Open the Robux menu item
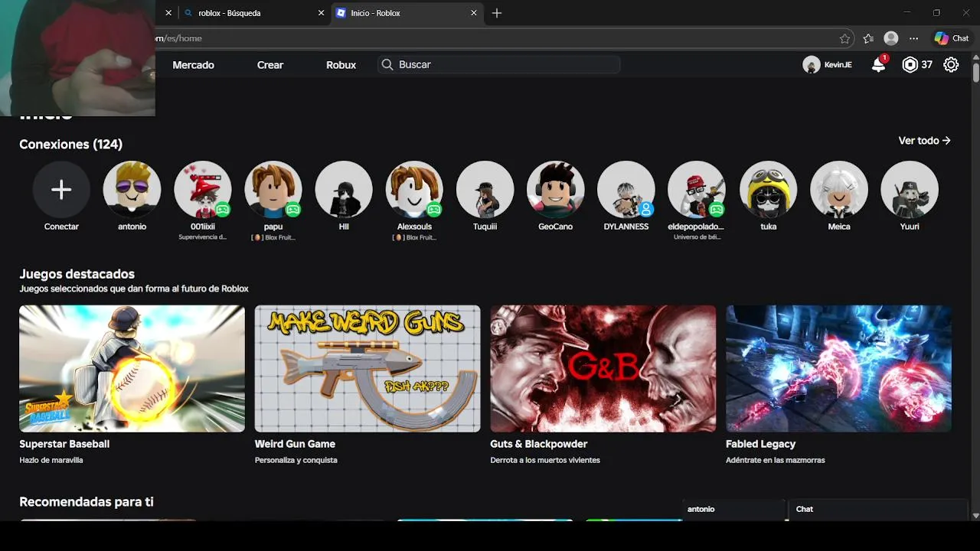Screen dimensions: 980x551 pyautogui.click(x=341, y=65)
